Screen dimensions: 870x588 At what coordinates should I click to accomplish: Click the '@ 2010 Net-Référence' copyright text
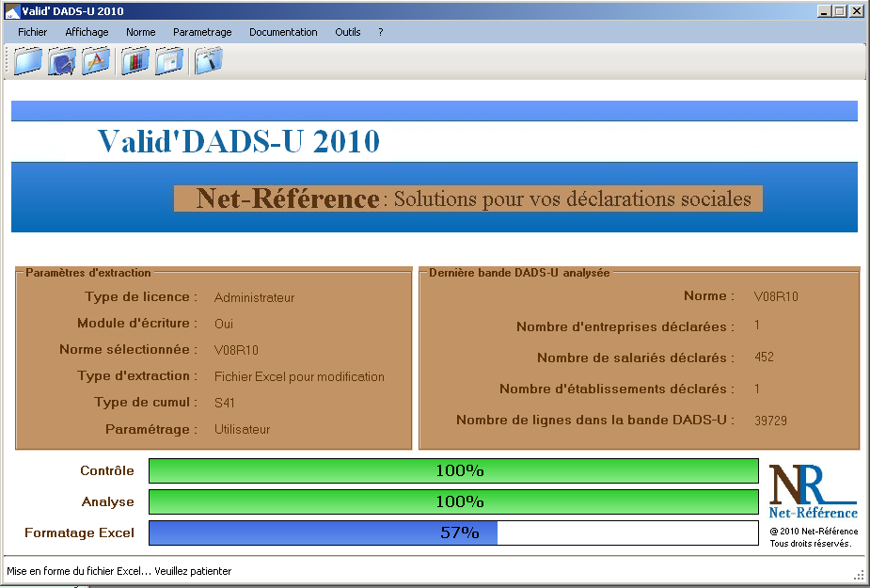click(x=814, y=531)
